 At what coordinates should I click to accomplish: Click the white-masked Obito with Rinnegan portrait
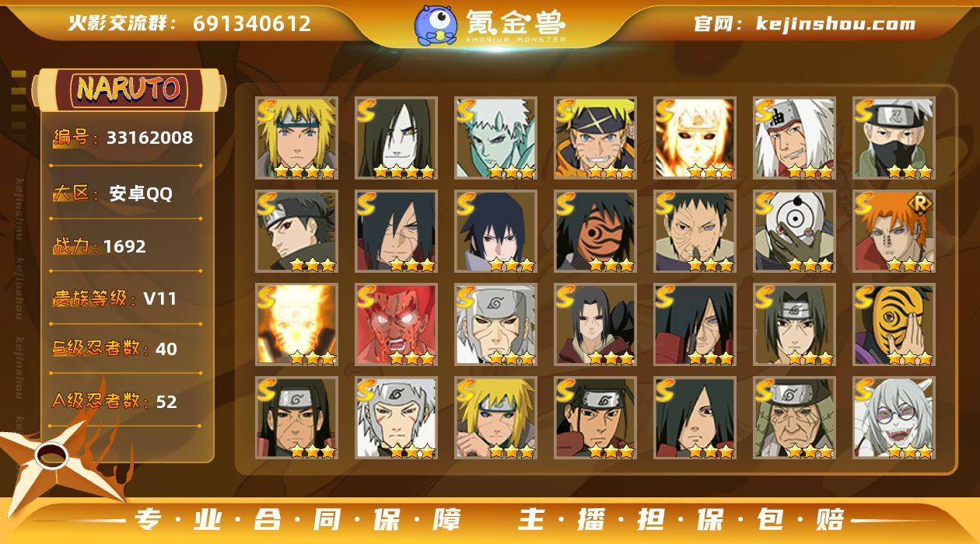point(794,232)
